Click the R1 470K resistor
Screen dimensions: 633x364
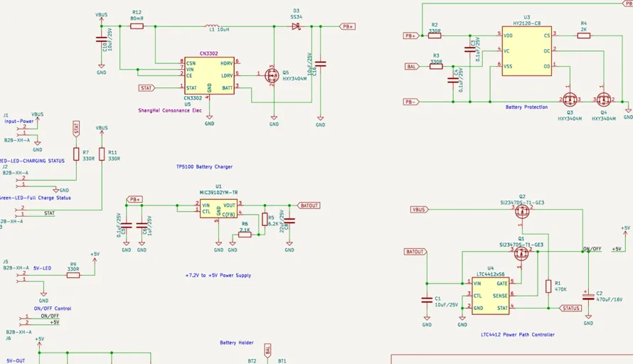(x=548, y=286)
